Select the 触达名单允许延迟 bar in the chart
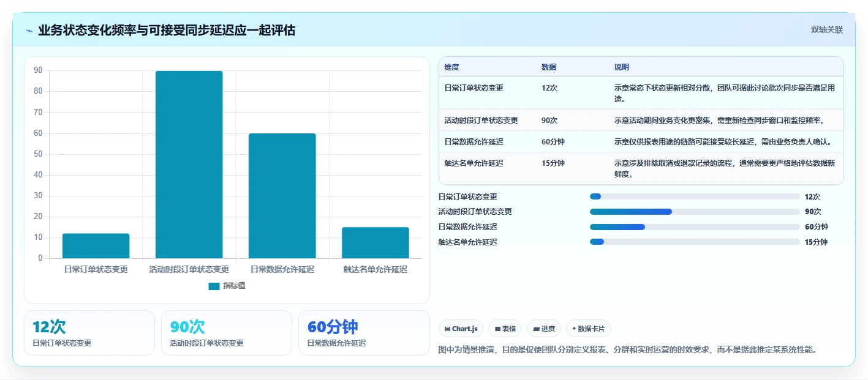868x380 pixels. point(376,243)
